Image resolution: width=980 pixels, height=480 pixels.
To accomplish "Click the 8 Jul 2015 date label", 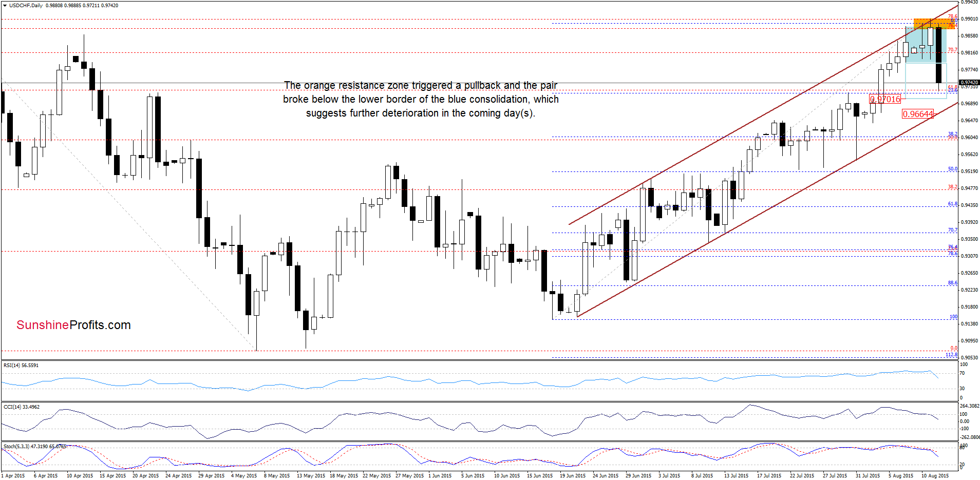I will (702, 476).
